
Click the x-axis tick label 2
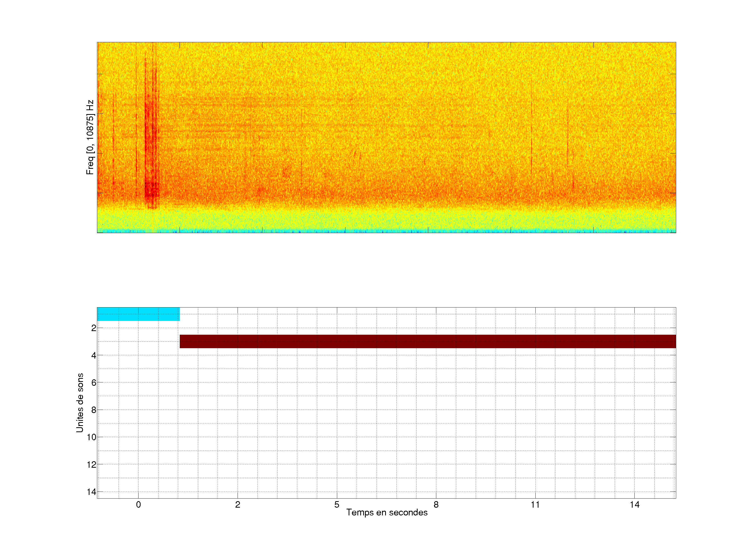(x=237, y=505)
